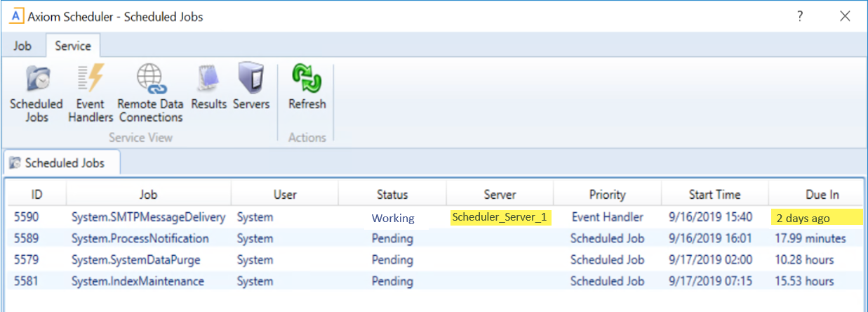Click System user in row 5581

(255, 282)
